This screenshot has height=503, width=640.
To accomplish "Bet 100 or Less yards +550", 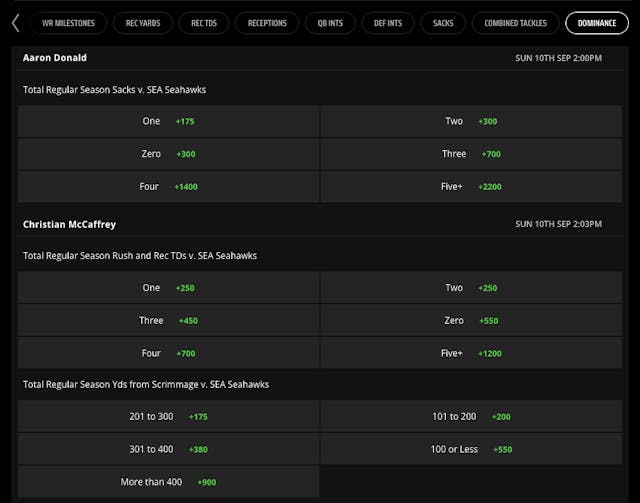I will coord(471,449).
